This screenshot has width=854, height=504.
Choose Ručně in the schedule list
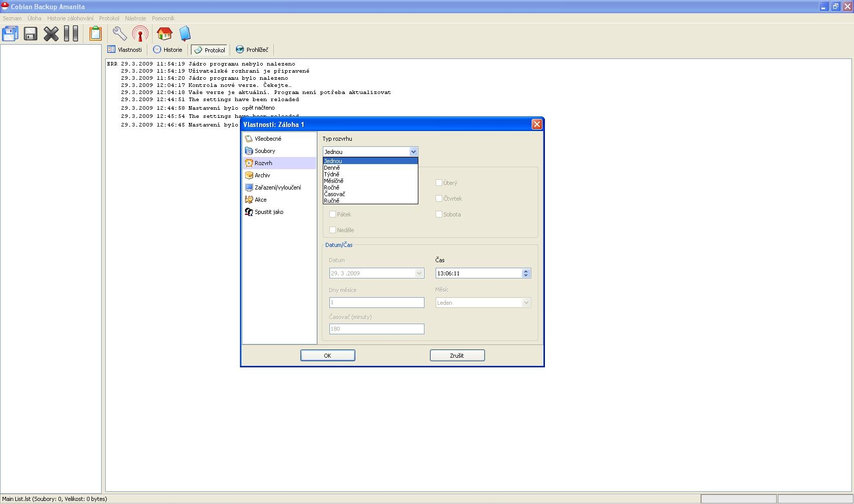pos(371,201)
